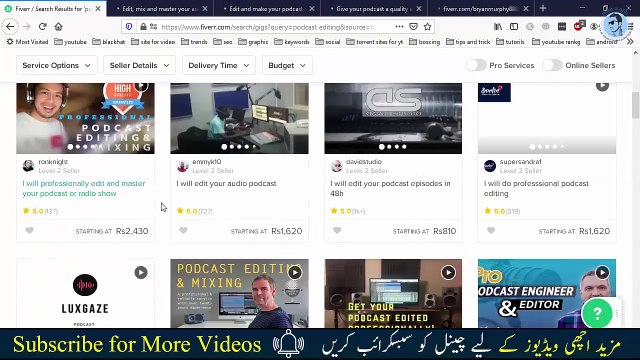
Task: Click the page vertical scrollbar thumb
Action: (x=635, y=105)
